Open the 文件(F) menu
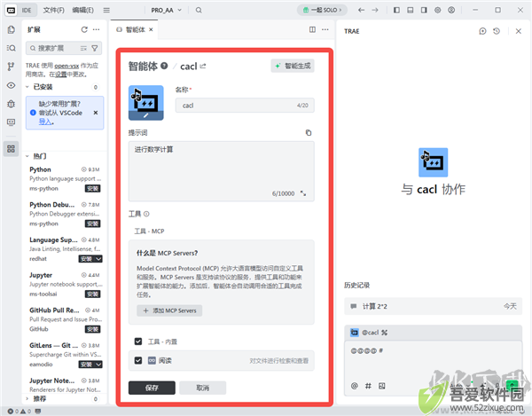This screenshot has width=532, height=416. pyautogui.click(x=53, y=10)
